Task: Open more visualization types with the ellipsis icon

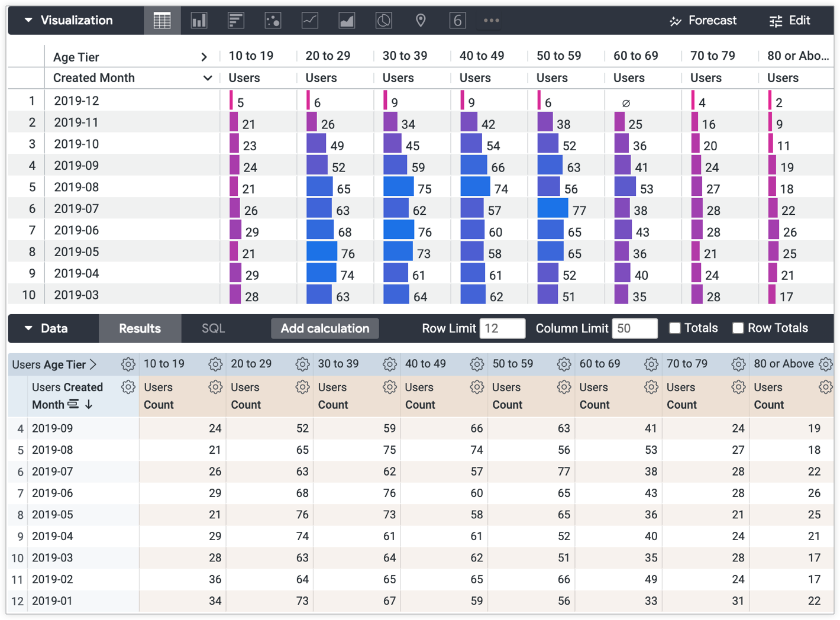Action: tap(491, 20)
